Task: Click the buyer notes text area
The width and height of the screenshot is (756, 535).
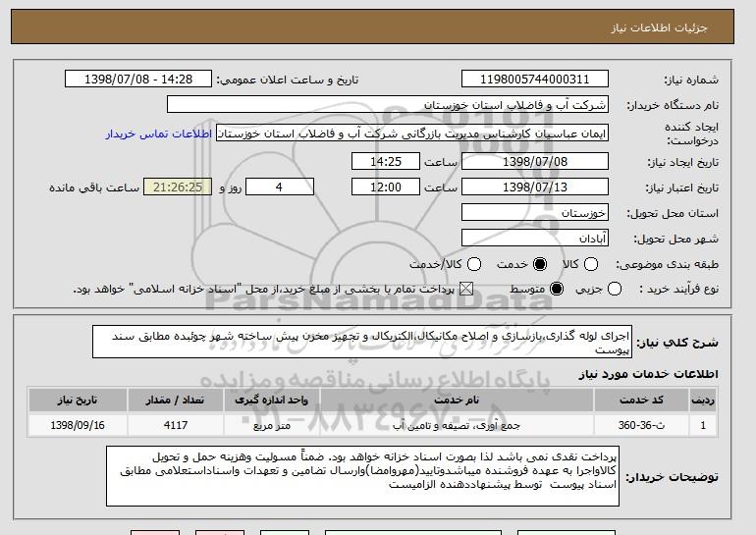Action: pos(362,476)
